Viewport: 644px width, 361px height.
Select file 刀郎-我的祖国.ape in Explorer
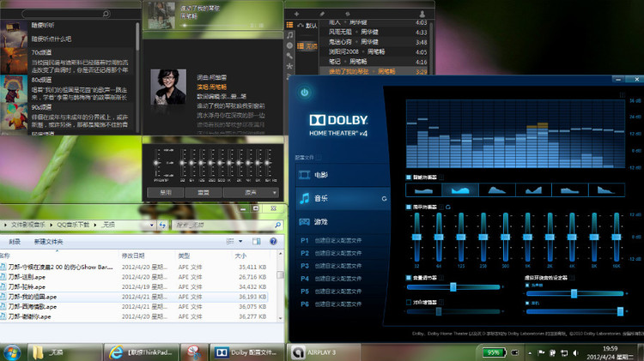134,297
